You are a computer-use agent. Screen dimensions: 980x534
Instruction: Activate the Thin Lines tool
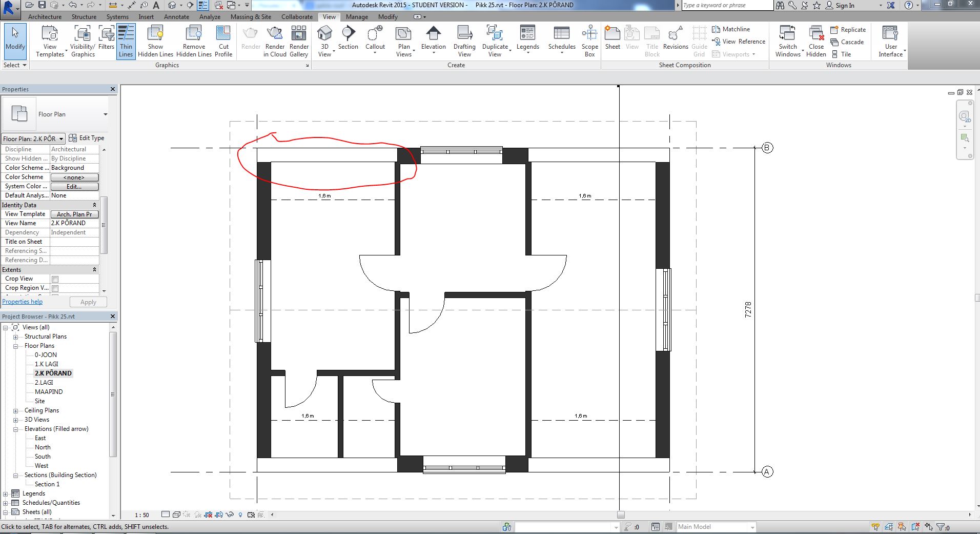(126, 41)
